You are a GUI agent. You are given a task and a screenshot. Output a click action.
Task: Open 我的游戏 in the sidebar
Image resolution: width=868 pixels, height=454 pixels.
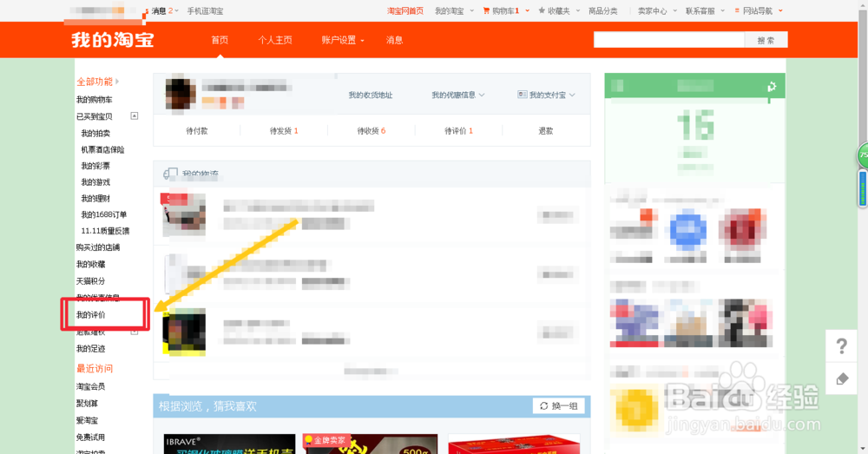click(x=95, y=181)
